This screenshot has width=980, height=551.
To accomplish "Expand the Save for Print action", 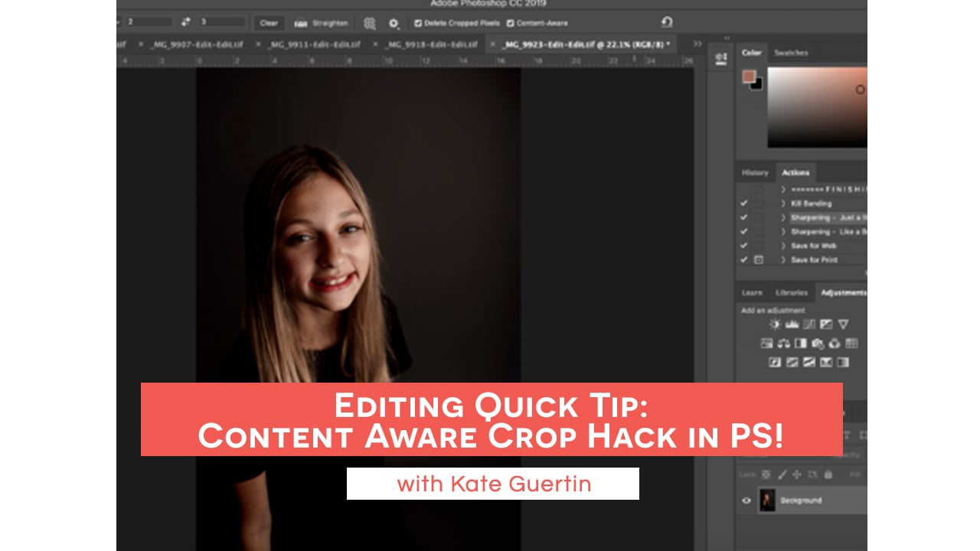I will tap(783, 259).
